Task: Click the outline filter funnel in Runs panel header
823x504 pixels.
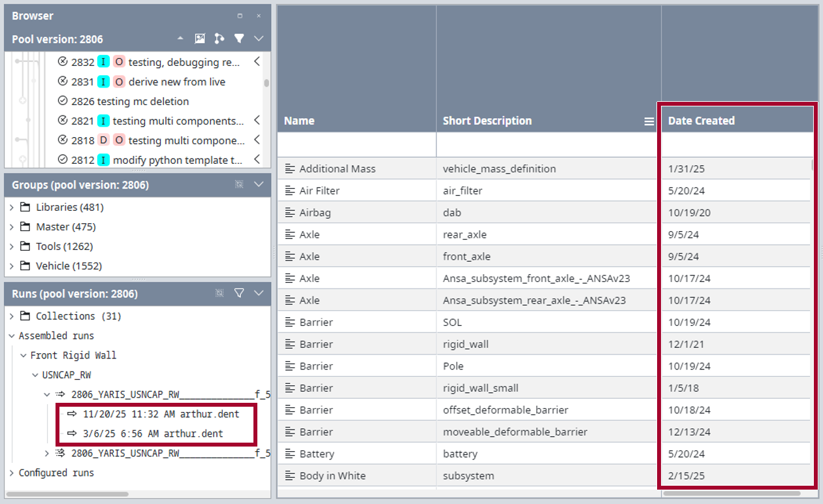Action: 239,294
